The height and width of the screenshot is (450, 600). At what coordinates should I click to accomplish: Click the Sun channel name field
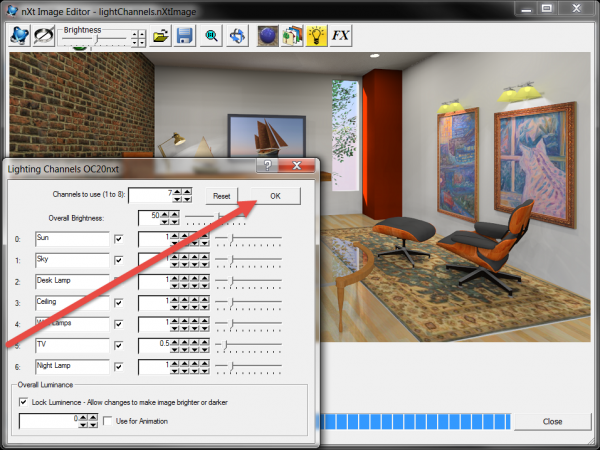[72, 239]
